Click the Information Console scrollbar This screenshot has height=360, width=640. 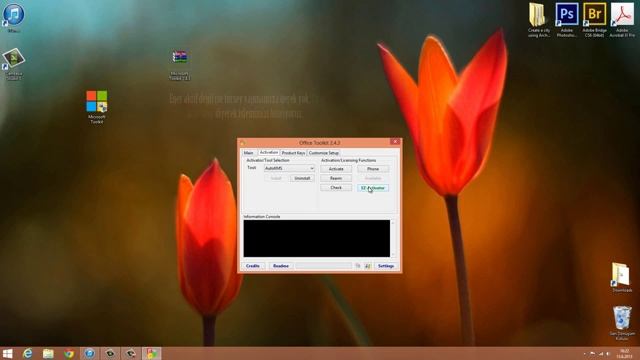tap(393, 238)
